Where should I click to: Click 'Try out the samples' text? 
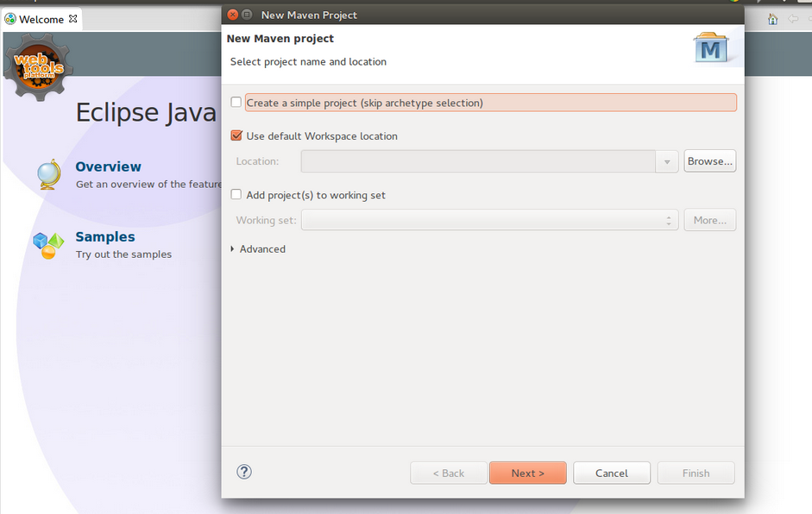(x=123, y=254)
